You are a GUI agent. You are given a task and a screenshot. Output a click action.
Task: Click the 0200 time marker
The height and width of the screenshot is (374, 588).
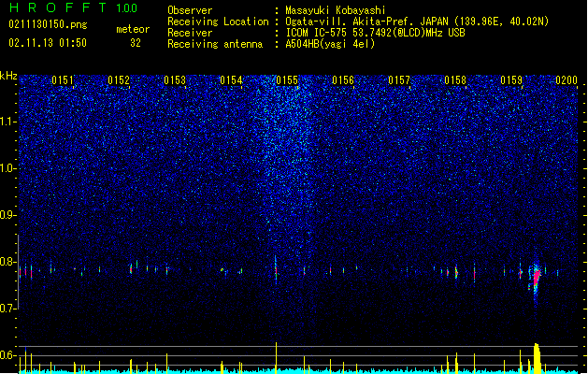pyautogui.click(x=566, y=80)
